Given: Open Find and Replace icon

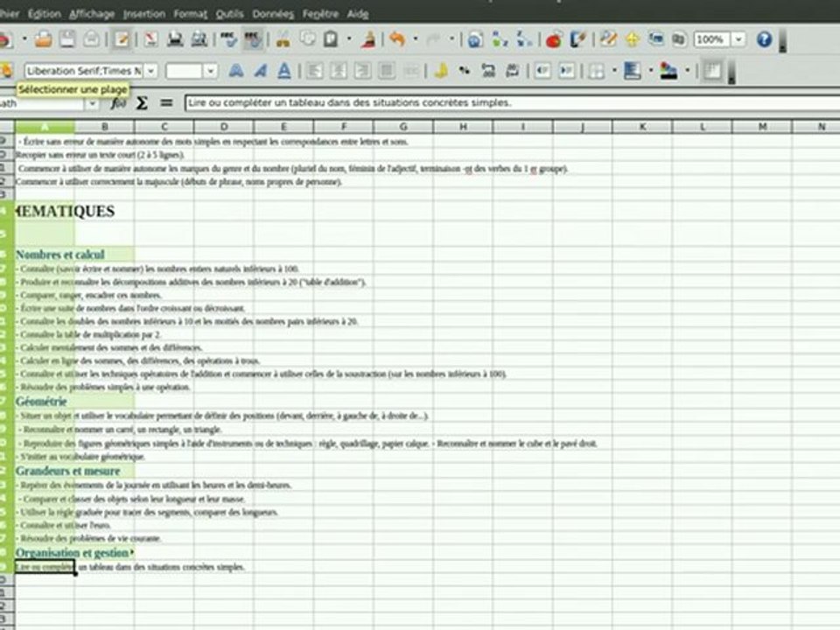Looking at the screenshot, I should (x=608, y=39).
